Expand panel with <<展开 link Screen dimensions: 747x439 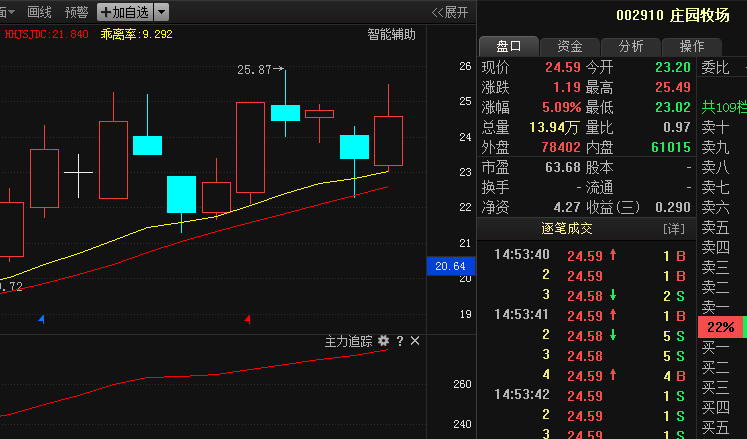coord(450,12)
